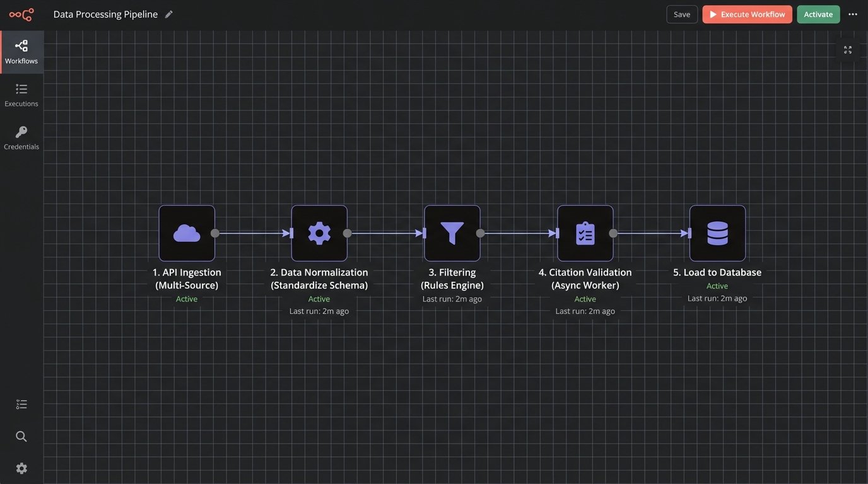
Task: Open the Workflows panel in the sidebar
Action: 21,50
